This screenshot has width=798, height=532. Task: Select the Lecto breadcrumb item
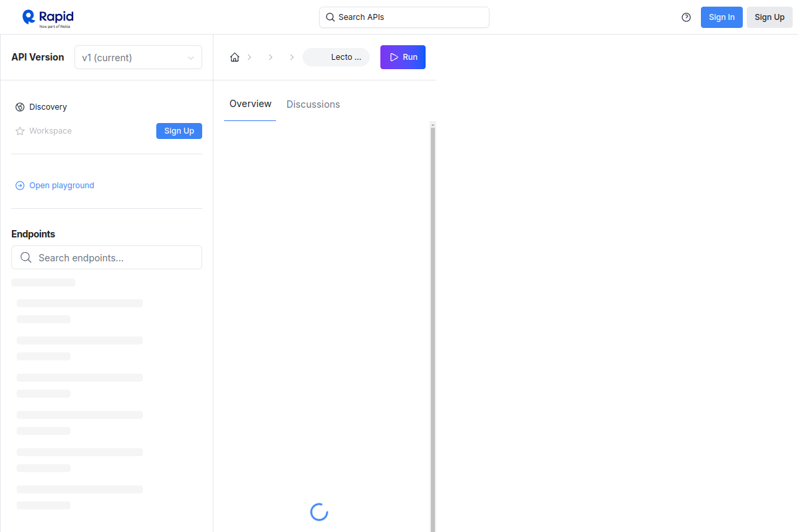336,57
